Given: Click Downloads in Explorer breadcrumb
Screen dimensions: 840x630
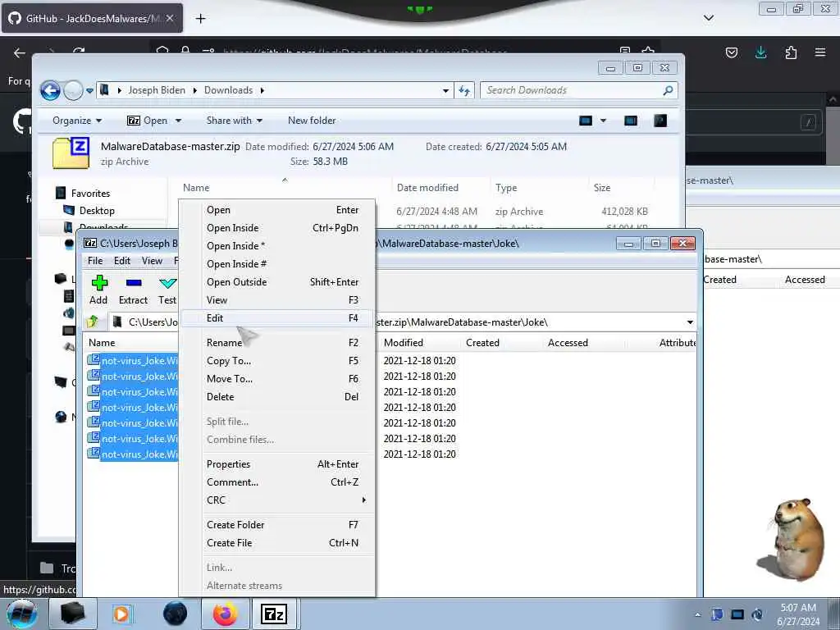Looking at the screenshot, I should point(228,90).
